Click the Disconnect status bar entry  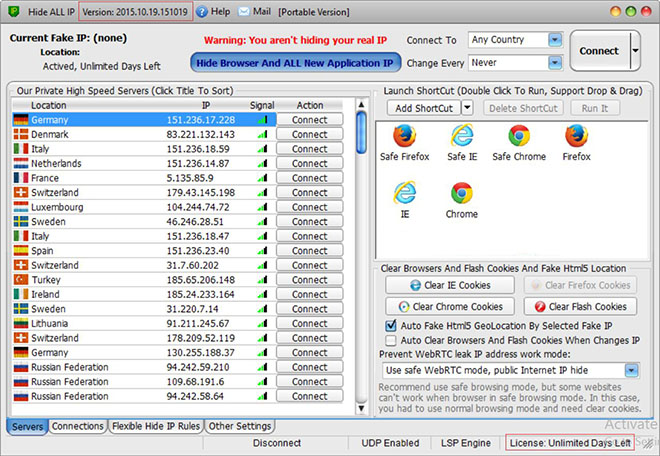277,443
